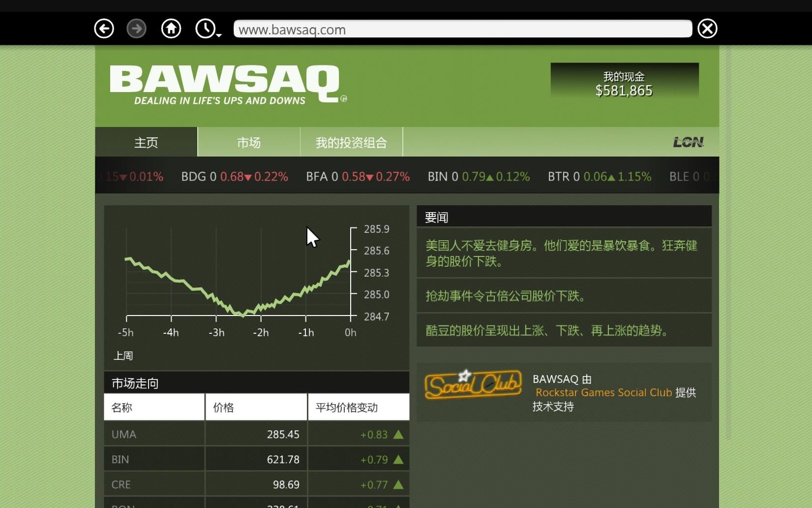812x508 pixels.
Task: Click the 平均价格变动 column header
Action: 359,407
